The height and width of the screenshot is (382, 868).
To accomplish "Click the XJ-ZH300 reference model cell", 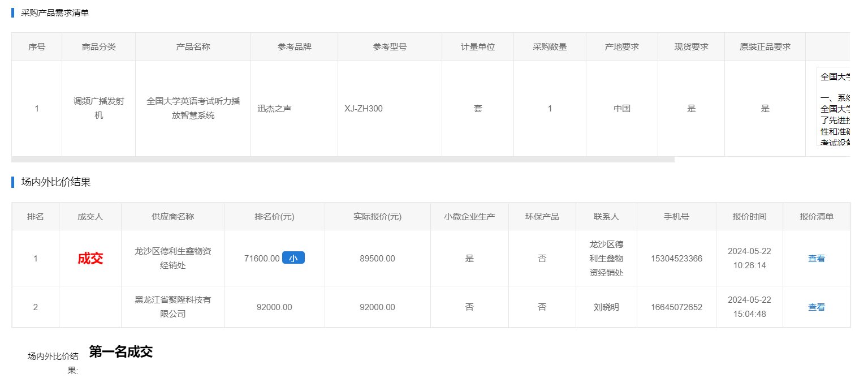I will (x=363, y=109).
